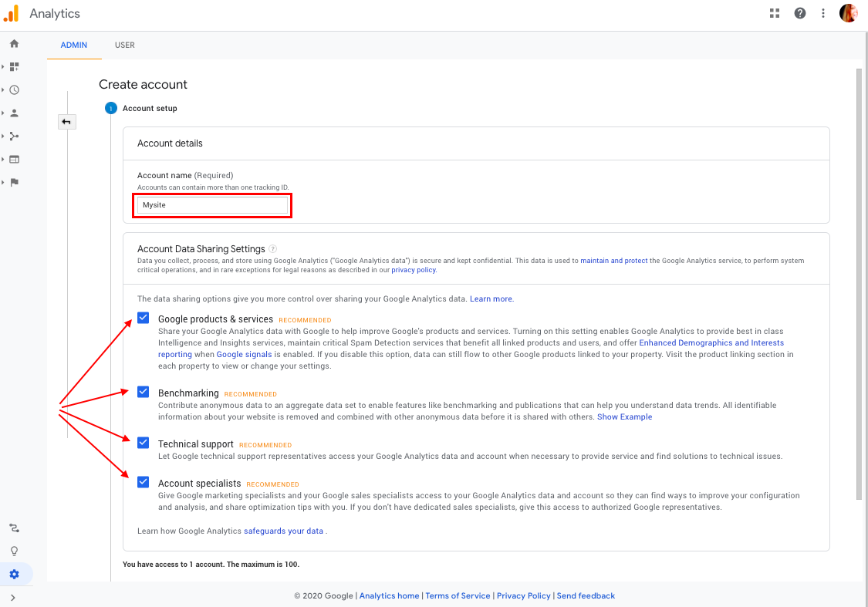Open Behavior window icon in sidebar
Viewport: 868px width, 607px height.
(15, 160)
